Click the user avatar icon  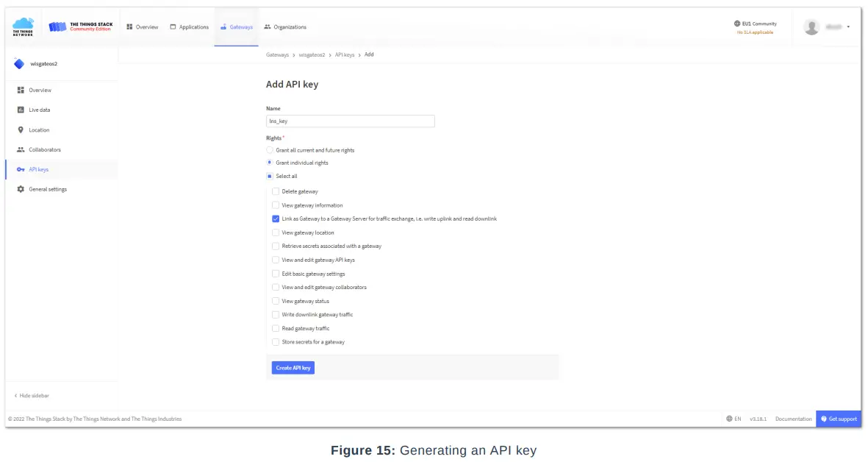811,27
